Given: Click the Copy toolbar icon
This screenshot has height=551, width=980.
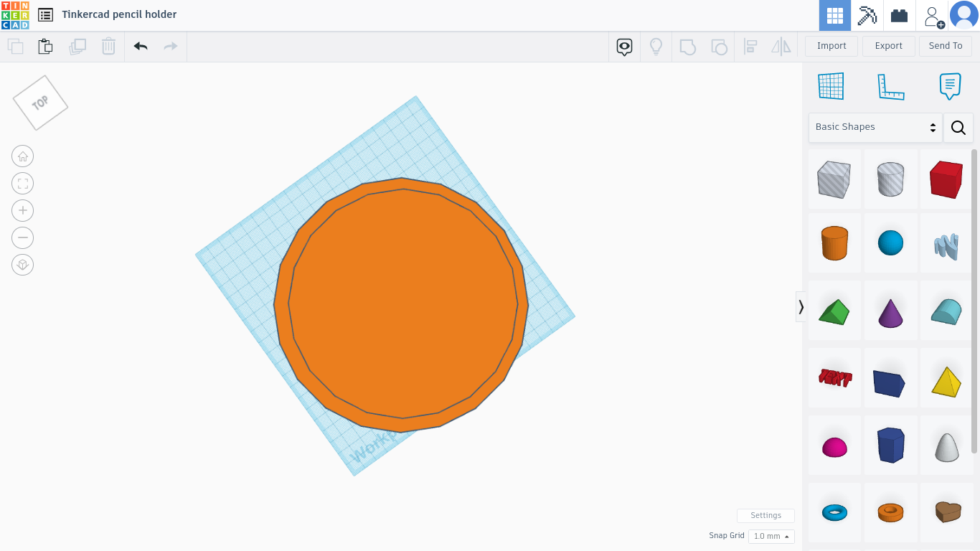Looking at the screenshot, I should [x=15, y=47].
